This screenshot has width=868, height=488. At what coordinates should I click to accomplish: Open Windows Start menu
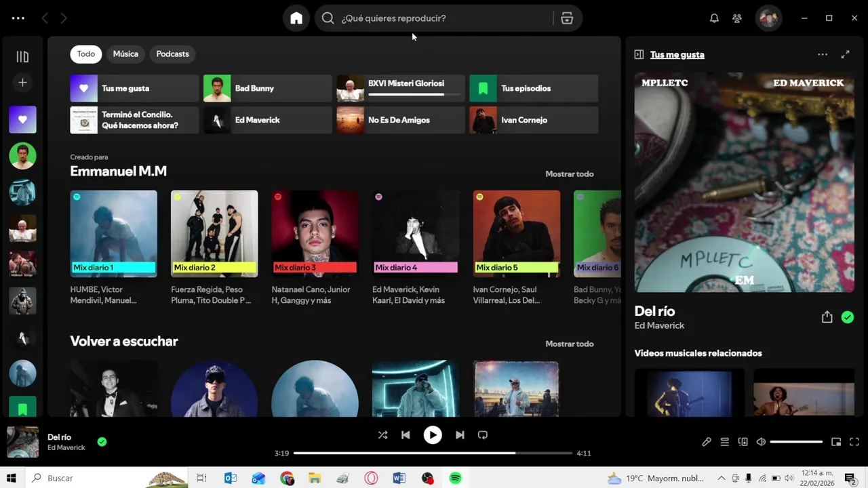tap(11, 478)
